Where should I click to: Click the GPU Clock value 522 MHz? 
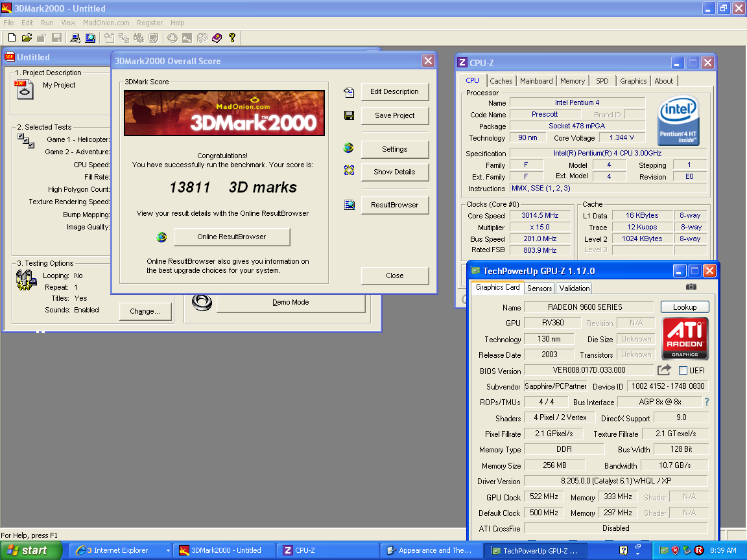point(543,496)
